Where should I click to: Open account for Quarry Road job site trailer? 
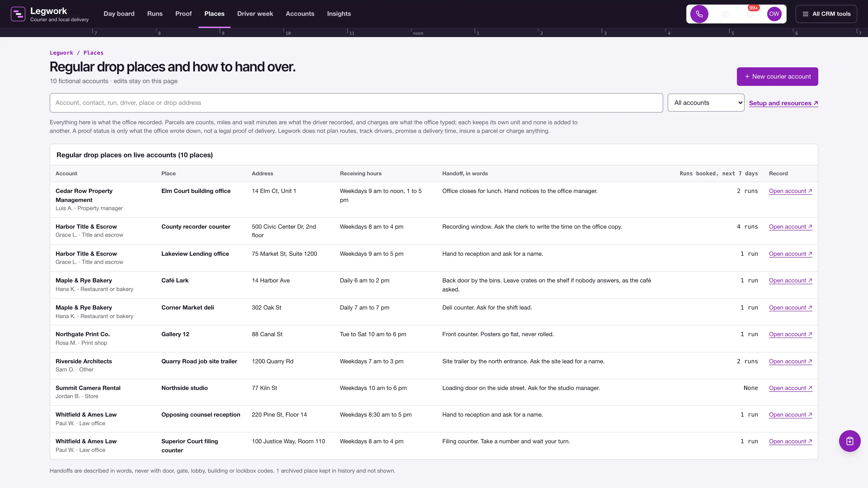pos(790,361)
